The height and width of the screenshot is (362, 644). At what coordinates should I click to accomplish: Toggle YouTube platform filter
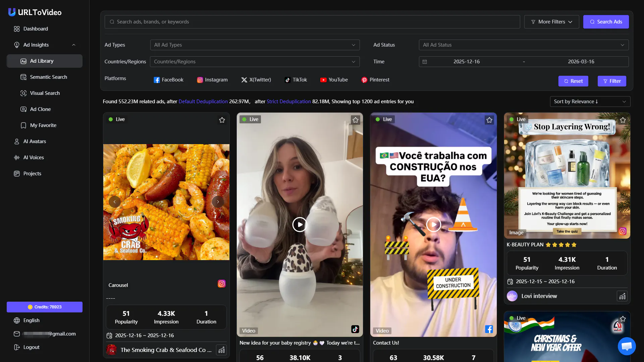(x=334, y=80)
